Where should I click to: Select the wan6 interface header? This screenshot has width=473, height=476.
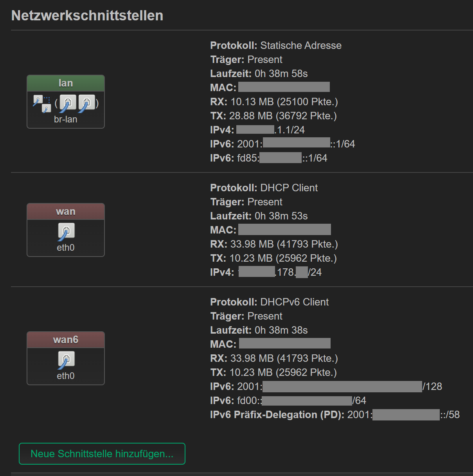66,340
